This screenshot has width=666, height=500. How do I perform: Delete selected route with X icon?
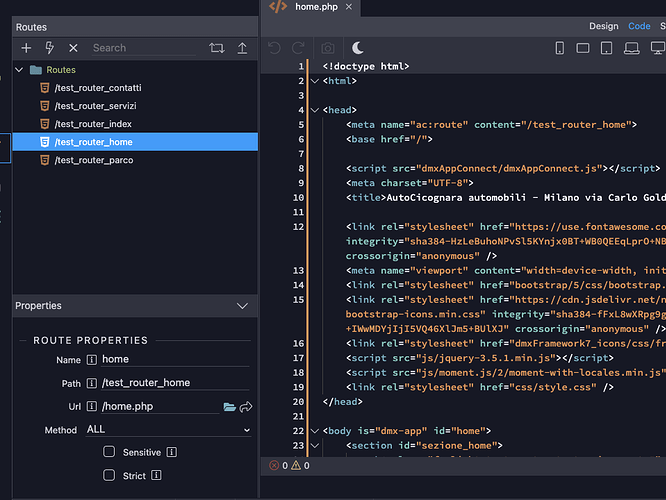[73, 48]
